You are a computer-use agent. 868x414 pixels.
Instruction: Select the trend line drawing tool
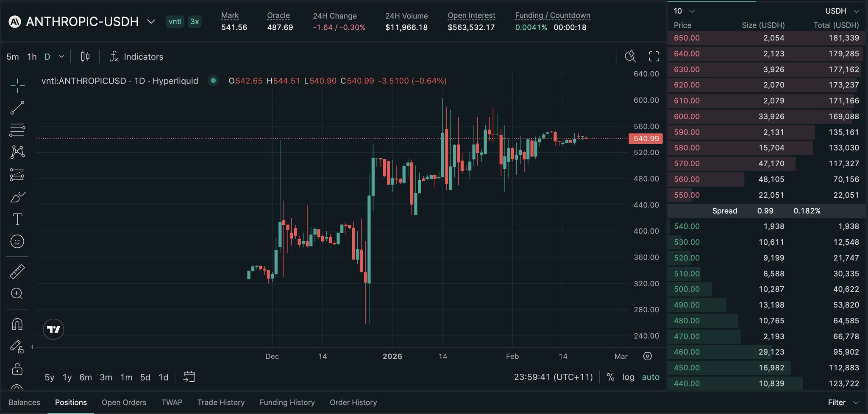[x=17, y=108]
